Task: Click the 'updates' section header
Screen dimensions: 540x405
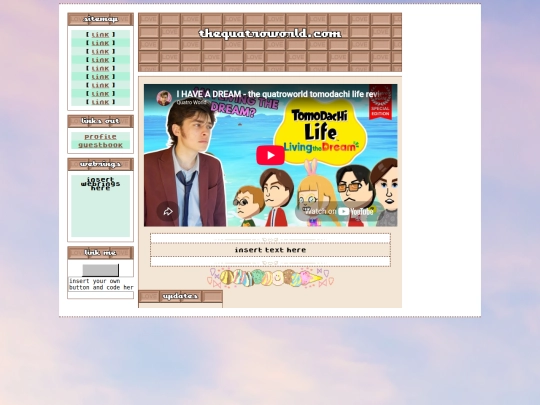Action: 180,296
